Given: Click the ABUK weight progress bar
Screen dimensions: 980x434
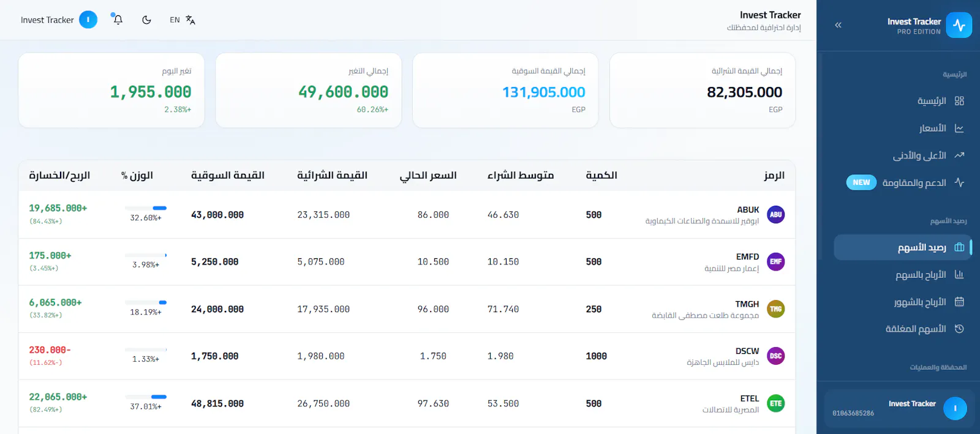Looking at the screenshot, I should click(146, 208).
